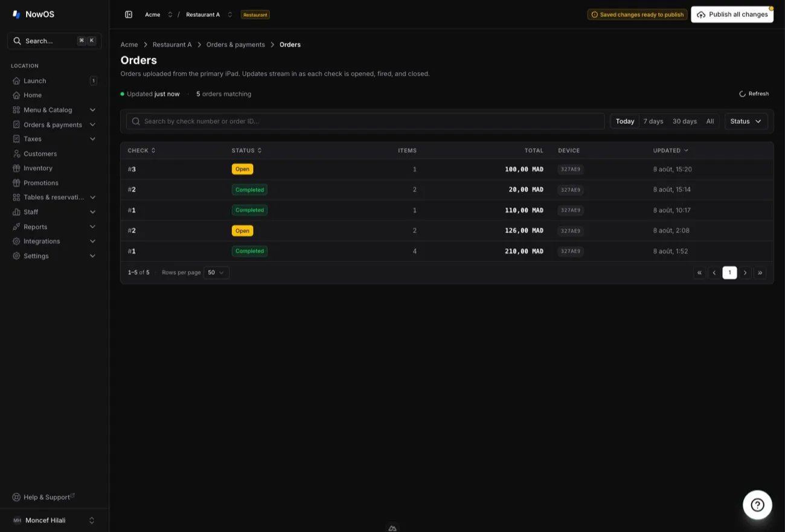Click the logo icon at the bottom center

tap(392, 528)
